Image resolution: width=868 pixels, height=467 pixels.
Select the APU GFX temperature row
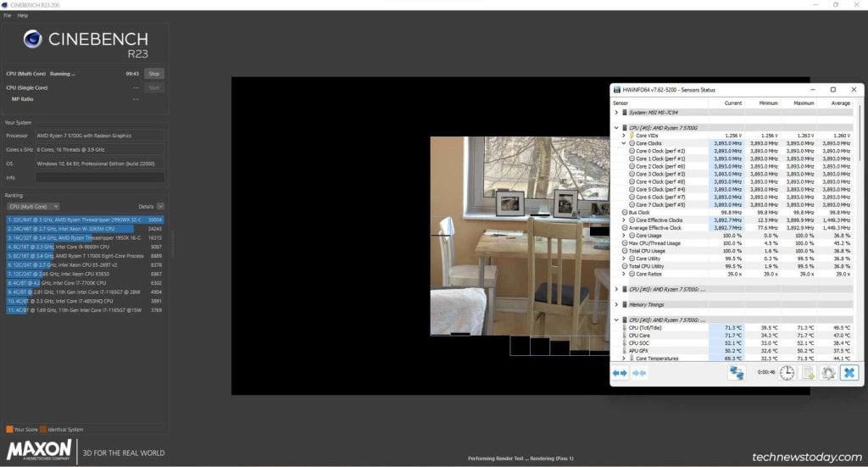pyautogui.click(x=733, y=352)
